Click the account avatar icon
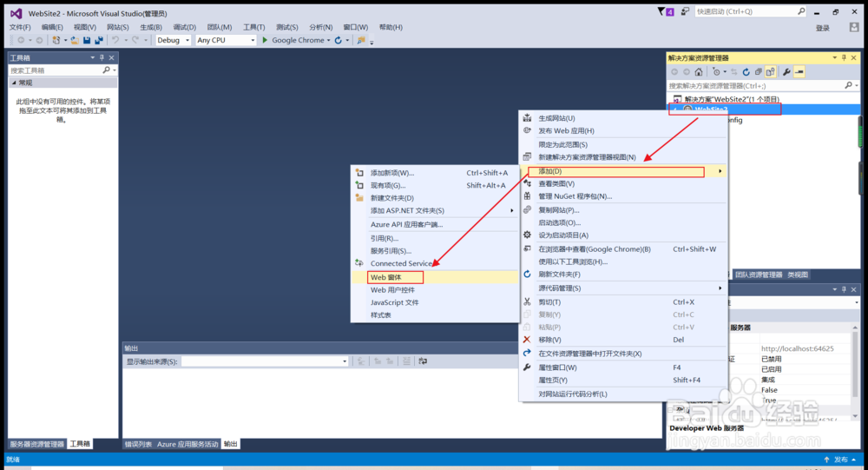 pos(853,27)
